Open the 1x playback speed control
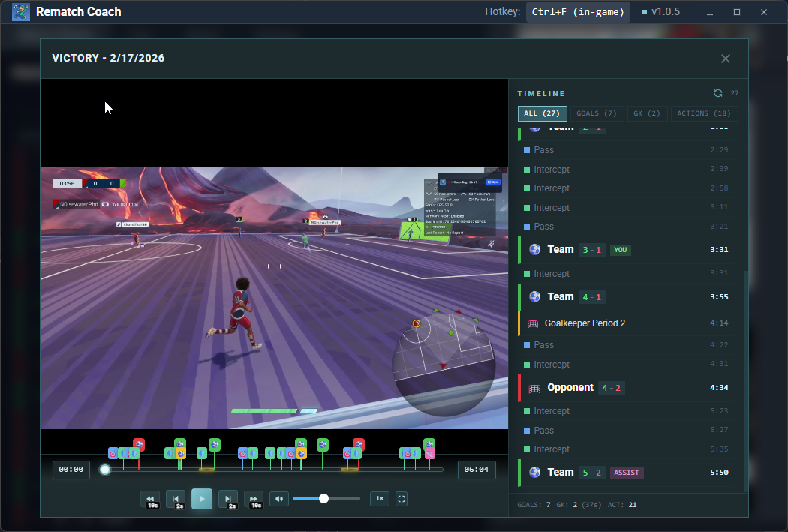Screen dimensions: 788x532 [x=379, y=499]
